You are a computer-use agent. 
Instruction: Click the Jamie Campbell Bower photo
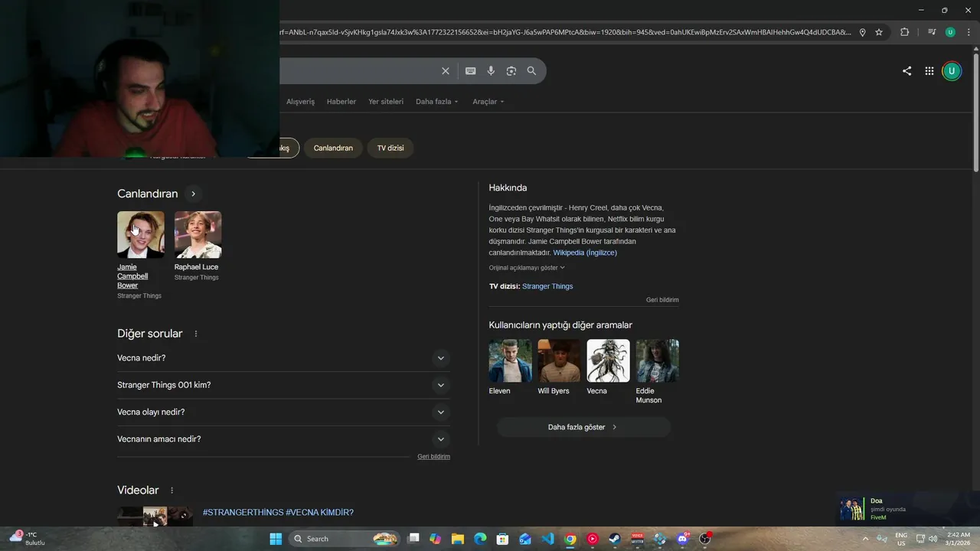pyautogui.click(x=141, y=235)
